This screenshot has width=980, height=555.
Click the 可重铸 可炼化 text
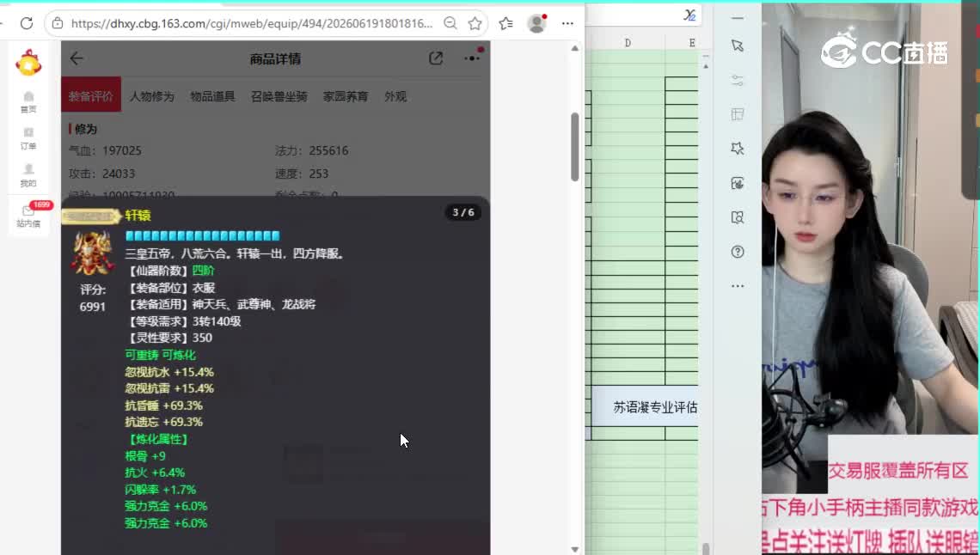click(161, 355)
